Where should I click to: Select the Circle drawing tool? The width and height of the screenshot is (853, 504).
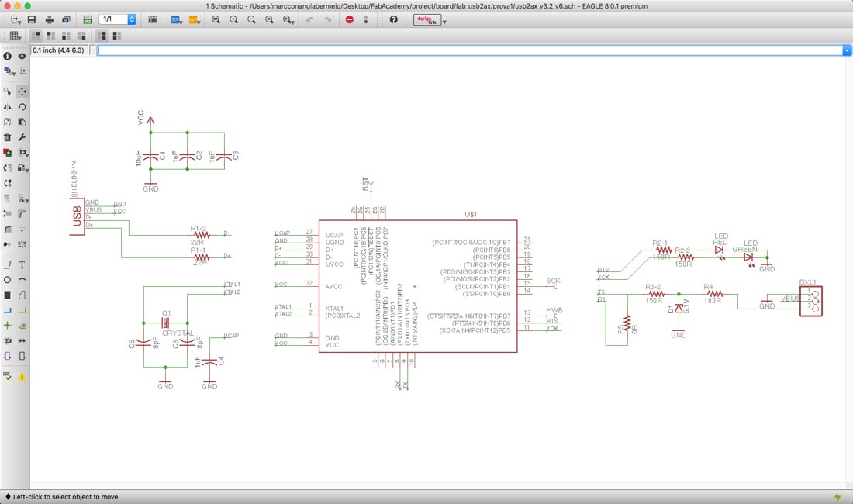pos(7,279)
